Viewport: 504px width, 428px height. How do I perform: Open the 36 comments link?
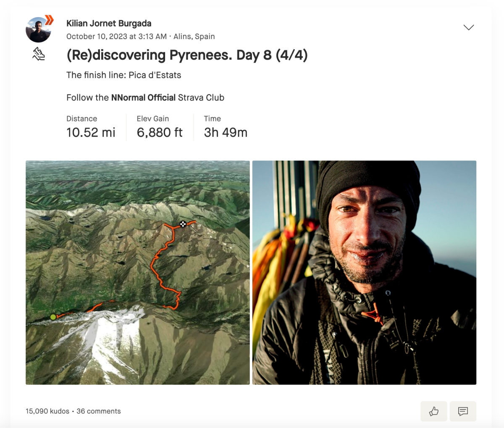coord(99,411)
